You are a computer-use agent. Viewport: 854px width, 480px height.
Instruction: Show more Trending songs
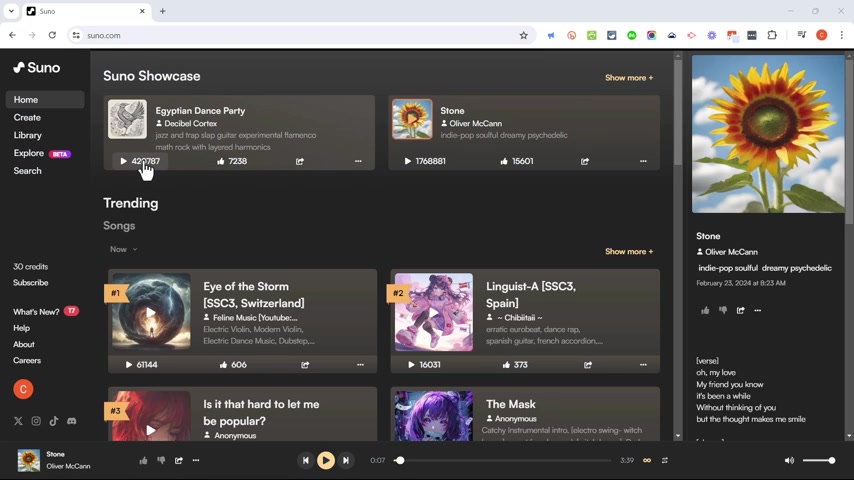click(629, 252)
